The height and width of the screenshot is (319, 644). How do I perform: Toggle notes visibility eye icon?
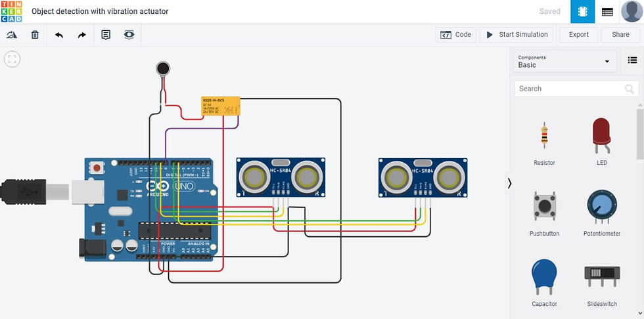click(129, 35)
